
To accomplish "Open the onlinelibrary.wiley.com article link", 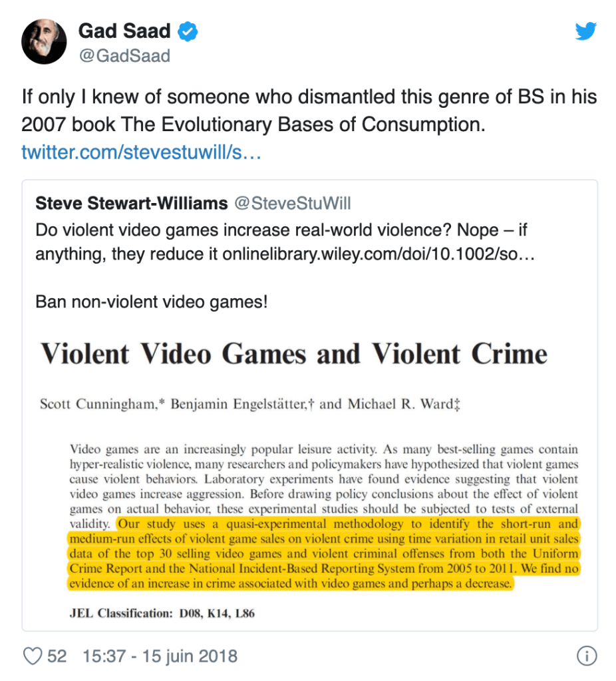I will [x=379, y=256].
